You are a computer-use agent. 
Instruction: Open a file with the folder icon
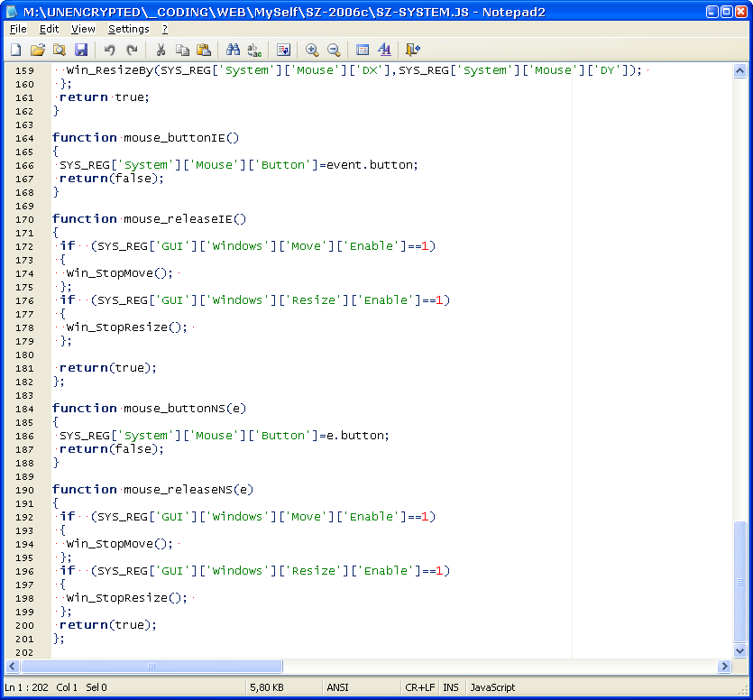[x=38, y=50]
